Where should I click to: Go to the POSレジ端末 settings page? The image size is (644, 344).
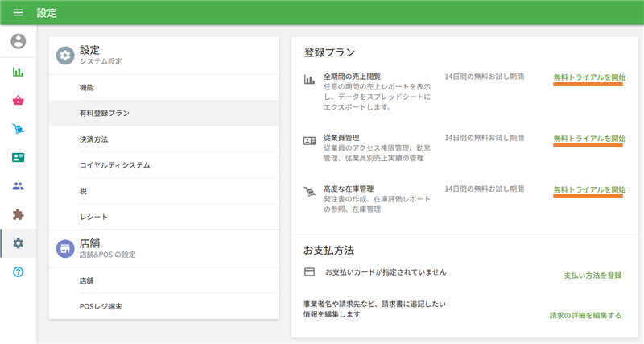coord(101,306)
